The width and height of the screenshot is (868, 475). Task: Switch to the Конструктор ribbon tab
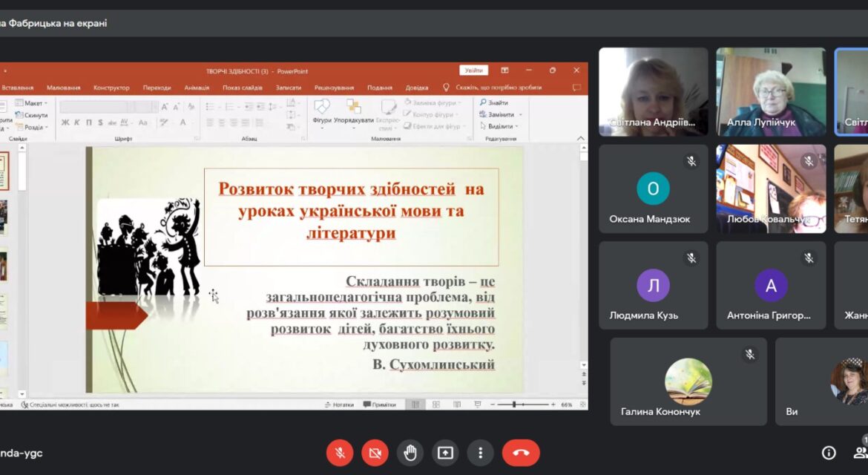click(111, 88)
